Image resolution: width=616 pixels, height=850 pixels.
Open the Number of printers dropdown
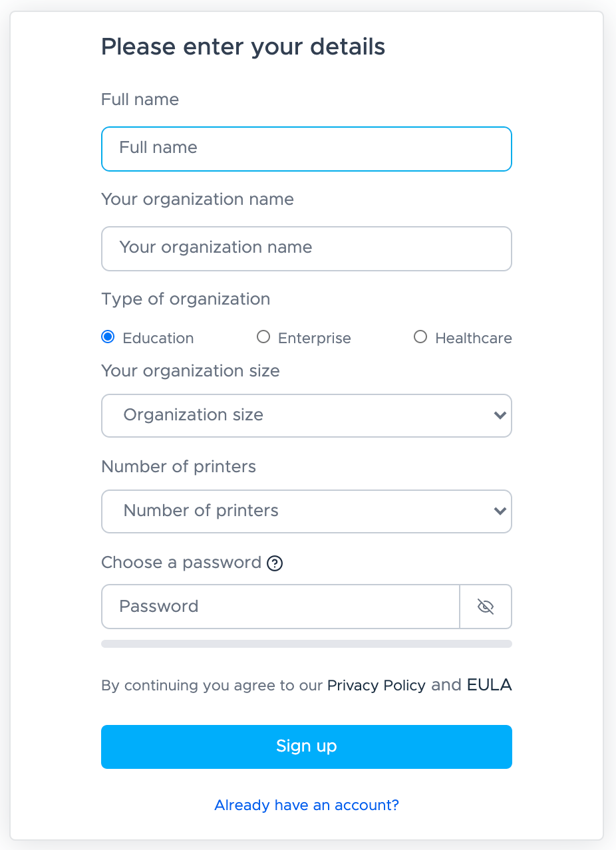click(x=306, y=511)
